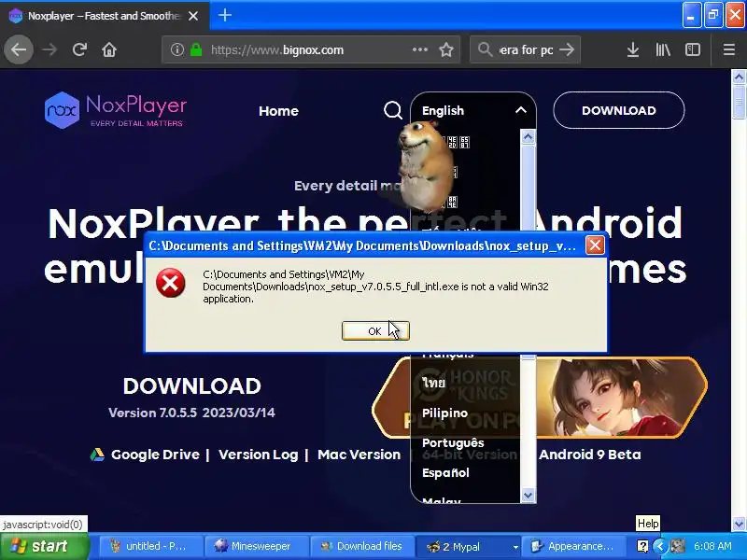Screen dimensions: 747x560
Task: Go back to the previous page
Action: point(19,49)
